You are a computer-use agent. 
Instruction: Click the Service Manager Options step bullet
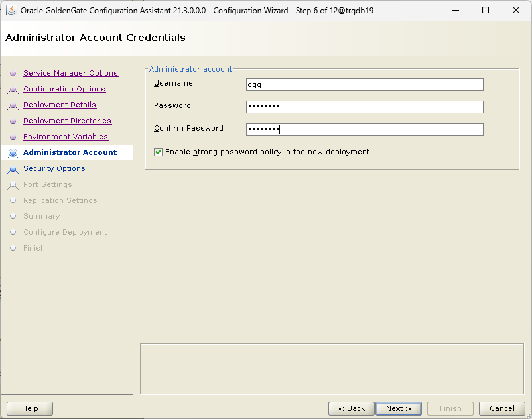click(13, 73)
